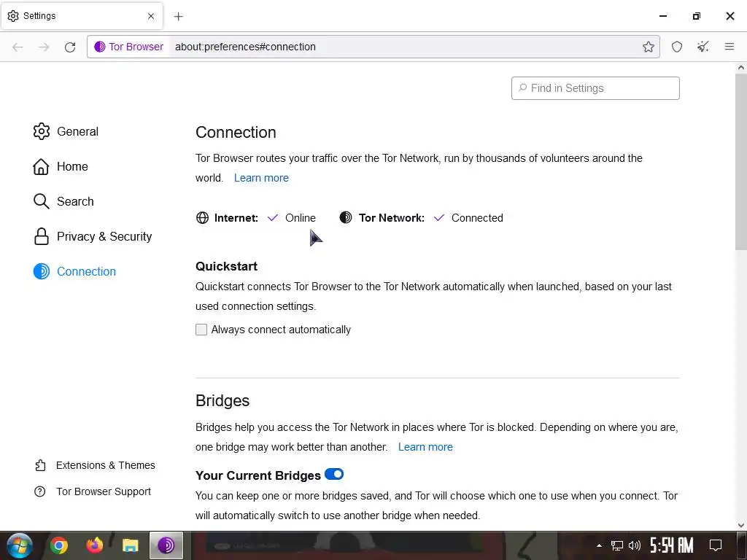Image resolution: width=747 pixels, height=560 pixels.
Task: Click the Bridges section heading
Action: point(222,401)
